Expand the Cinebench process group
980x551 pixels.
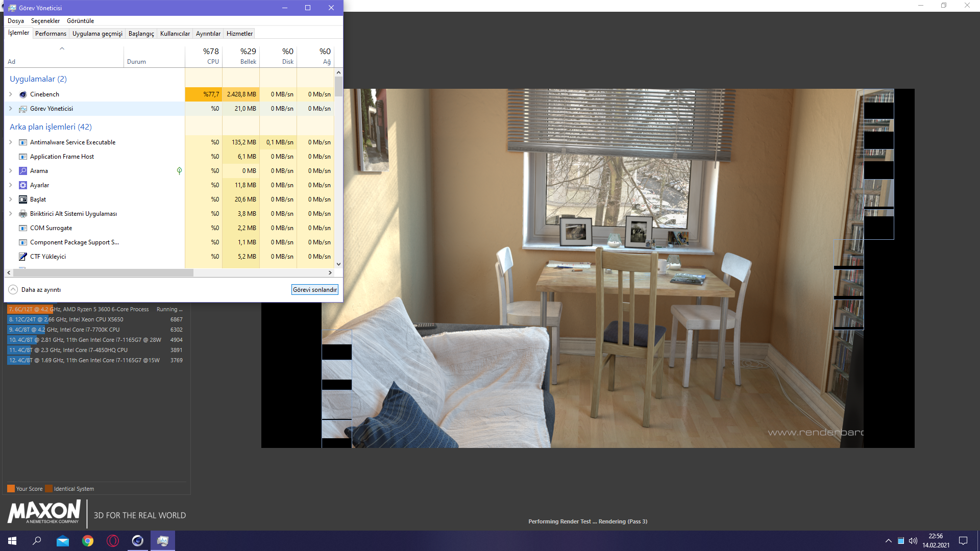11,94
